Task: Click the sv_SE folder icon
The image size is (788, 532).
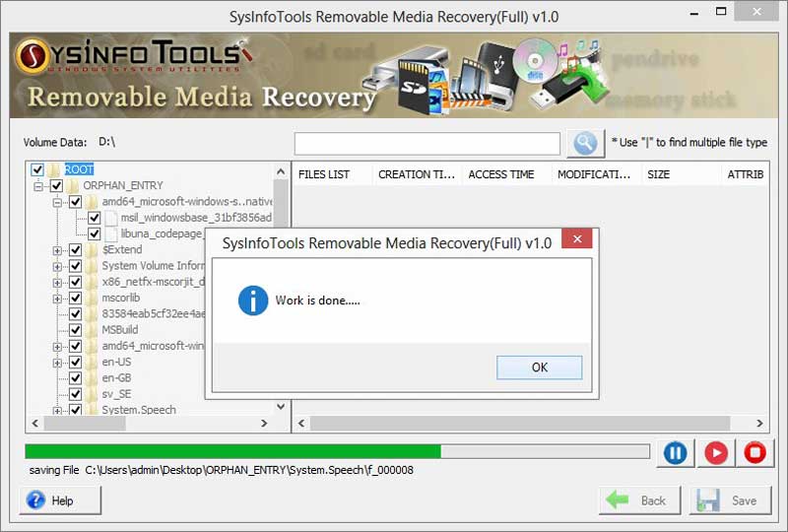Action: click(92, 394)
